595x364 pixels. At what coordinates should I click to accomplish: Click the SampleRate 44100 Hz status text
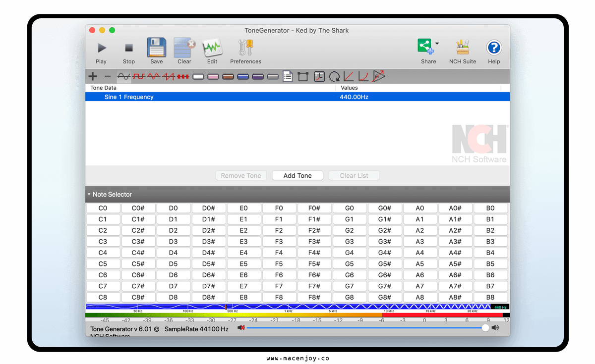(x=196, y=329)
